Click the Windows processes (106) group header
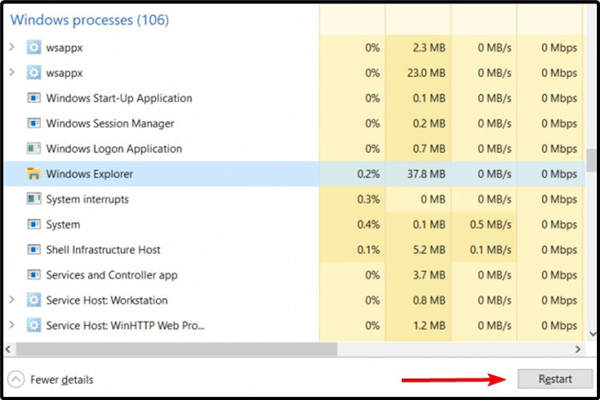 pyautogui.click(x=89, y=19)
